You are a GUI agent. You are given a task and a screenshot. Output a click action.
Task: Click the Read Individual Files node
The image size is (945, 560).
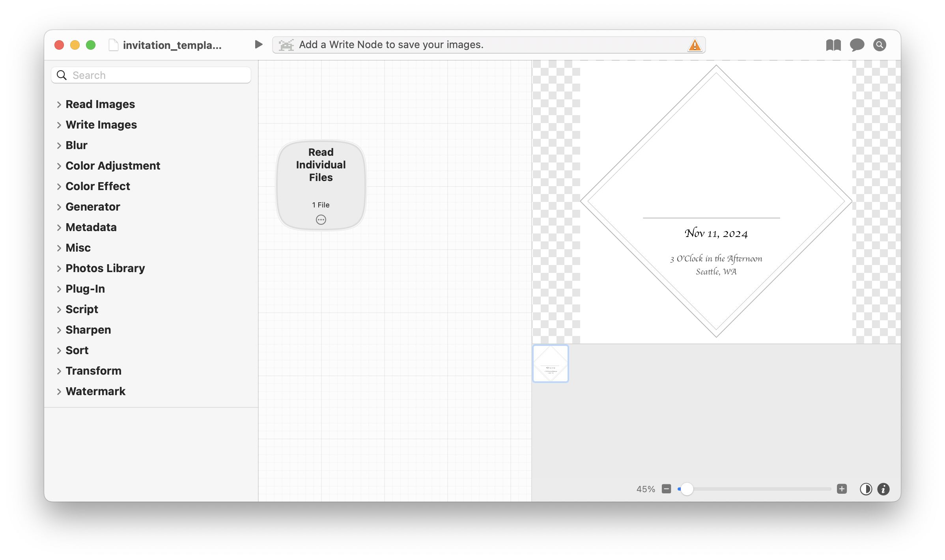coord(321,174)
